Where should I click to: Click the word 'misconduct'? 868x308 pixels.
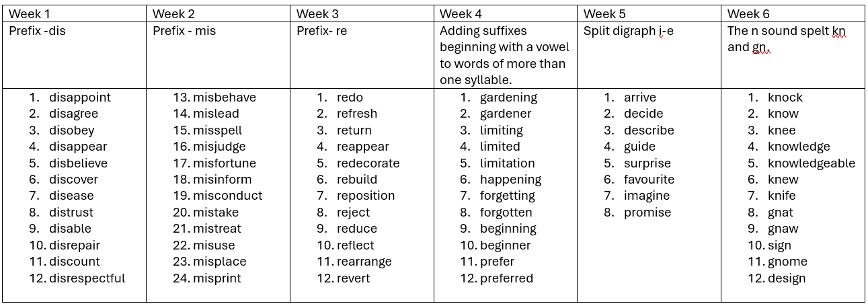[227, 196]
